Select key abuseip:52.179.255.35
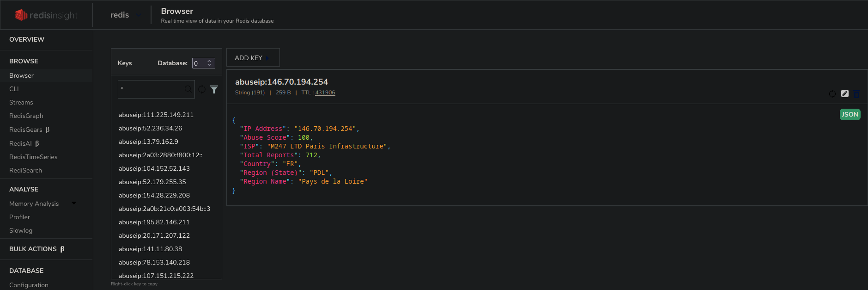 click(152, 182)
